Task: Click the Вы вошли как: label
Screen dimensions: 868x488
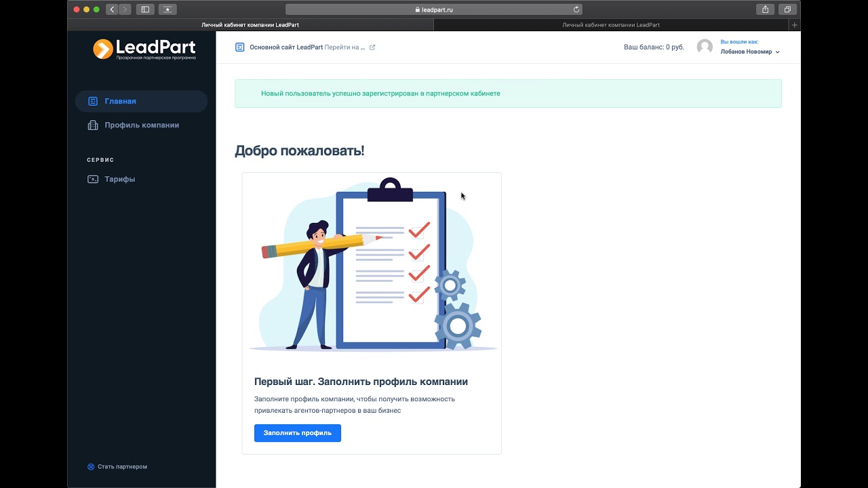Action: 739,42
